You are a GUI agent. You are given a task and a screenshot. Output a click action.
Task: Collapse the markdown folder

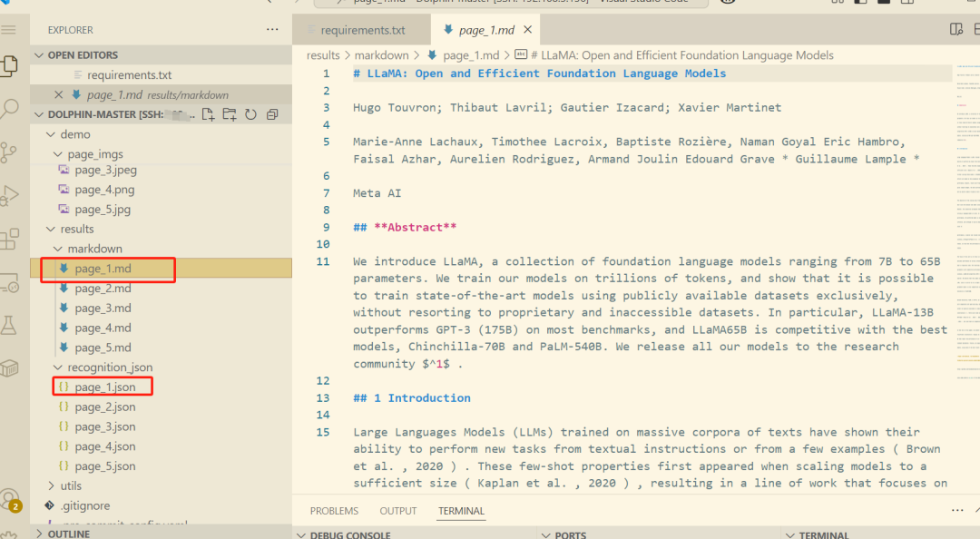tap(58, 249)
